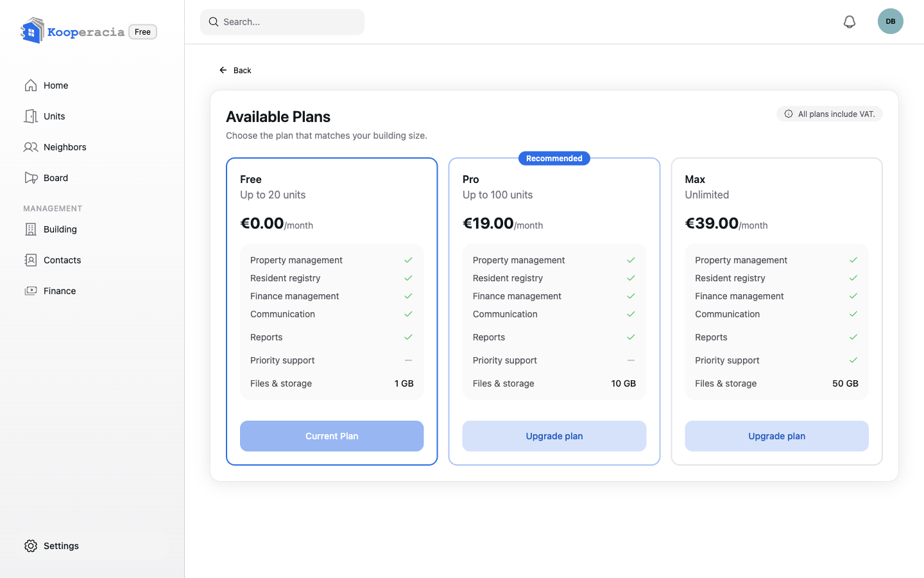Click the Back arrow link

(x=235, y=70)
